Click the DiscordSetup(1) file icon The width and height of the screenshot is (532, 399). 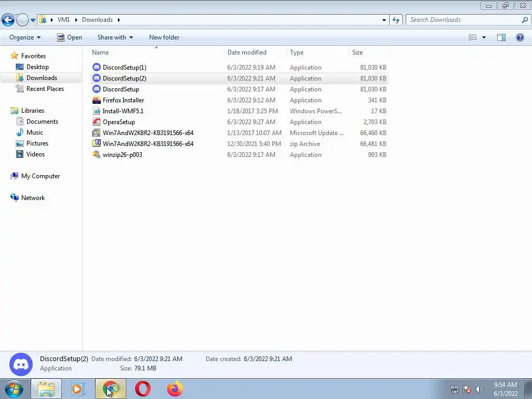pyautogui.click(x=97, y=67)
